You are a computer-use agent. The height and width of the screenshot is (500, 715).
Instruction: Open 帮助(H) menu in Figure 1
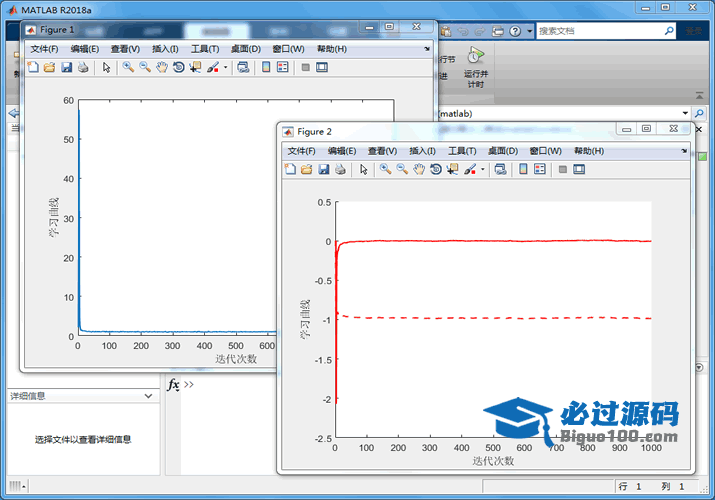click(332, 49)
